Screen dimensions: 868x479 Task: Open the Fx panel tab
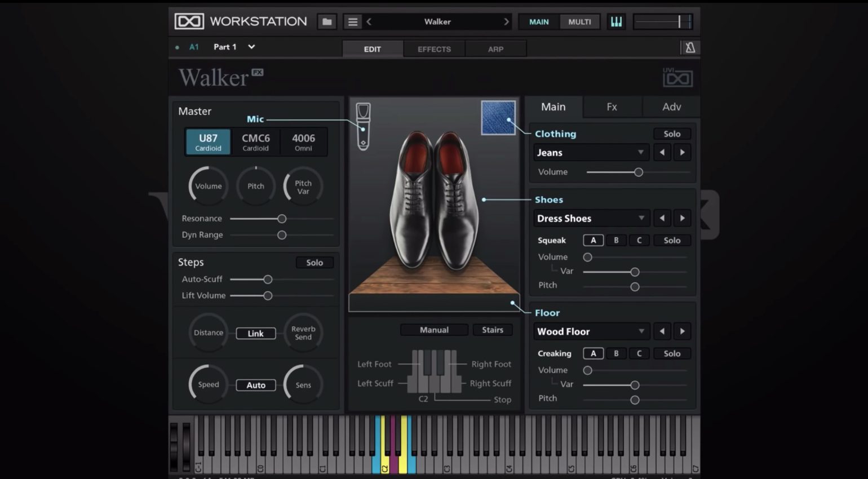click(x=612, y=107)
